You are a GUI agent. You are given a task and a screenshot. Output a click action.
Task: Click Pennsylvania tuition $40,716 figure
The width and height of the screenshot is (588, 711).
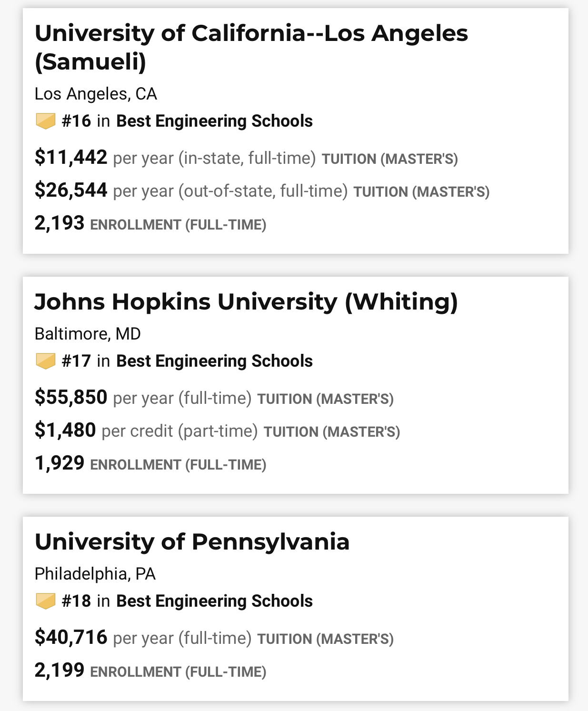click(71, 637)
